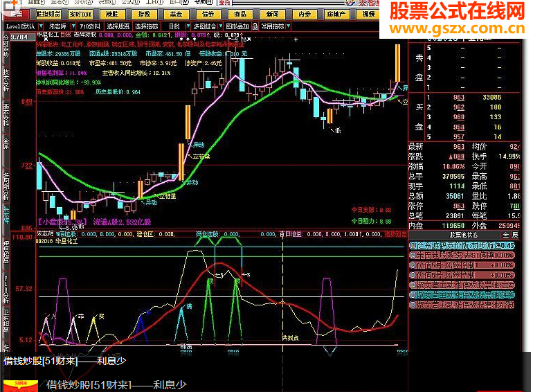
Task: Switch to the 朱志辉 side tab
Action: (x=6, y=215)
